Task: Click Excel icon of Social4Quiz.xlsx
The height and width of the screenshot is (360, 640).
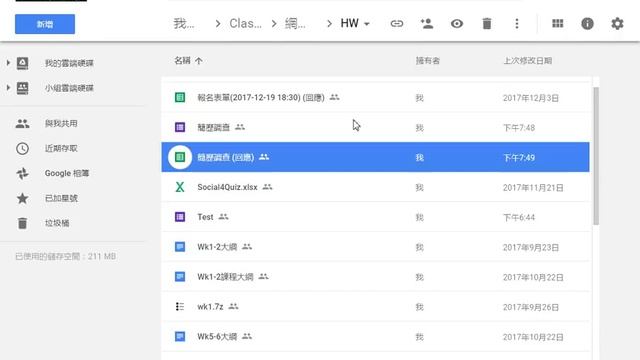Action: coord(180,187)
